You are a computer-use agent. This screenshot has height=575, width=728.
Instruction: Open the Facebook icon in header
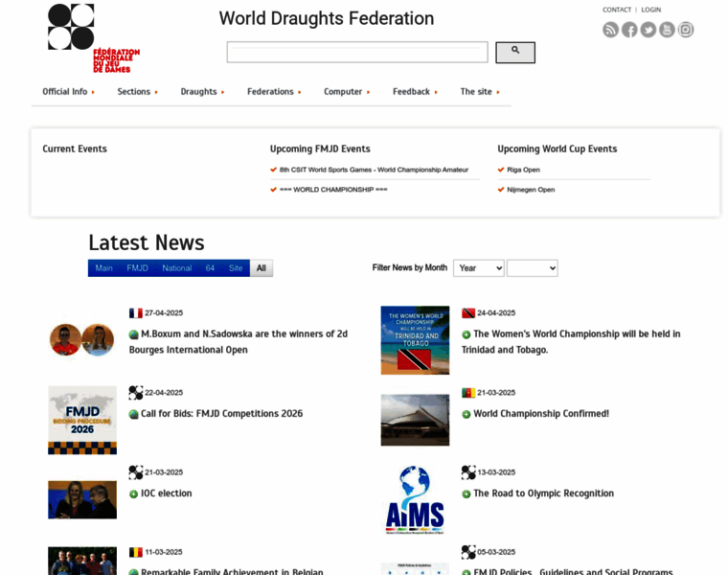click(629, 30)
